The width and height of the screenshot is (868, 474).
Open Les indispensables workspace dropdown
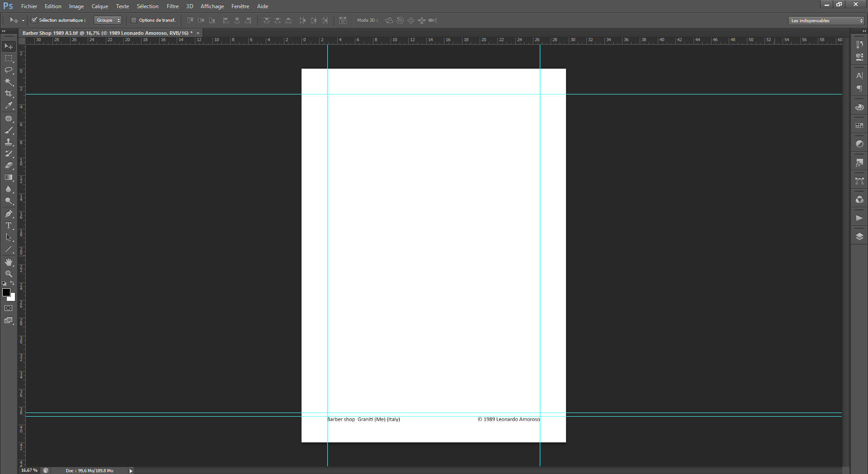826,20
